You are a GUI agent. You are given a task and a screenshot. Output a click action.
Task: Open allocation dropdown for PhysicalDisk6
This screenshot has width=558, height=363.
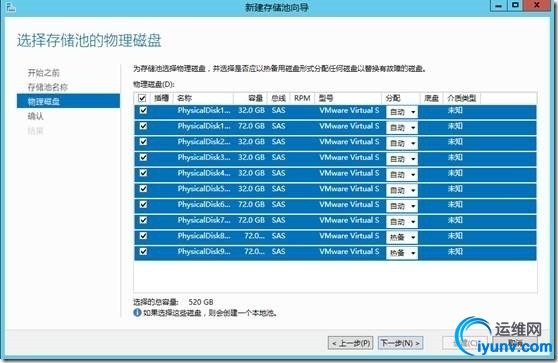click(402, 206)
